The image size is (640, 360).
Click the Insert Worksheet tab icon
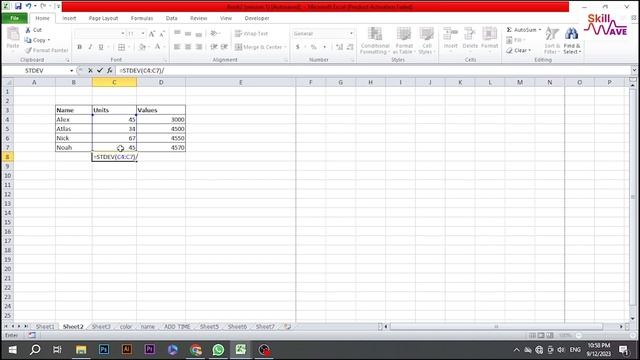click(287, 327)
